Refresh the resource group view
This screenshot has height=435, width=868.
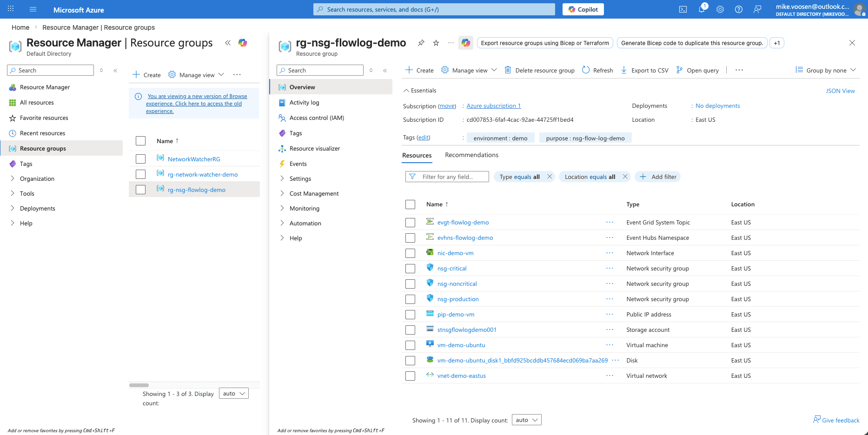[597, 70]
